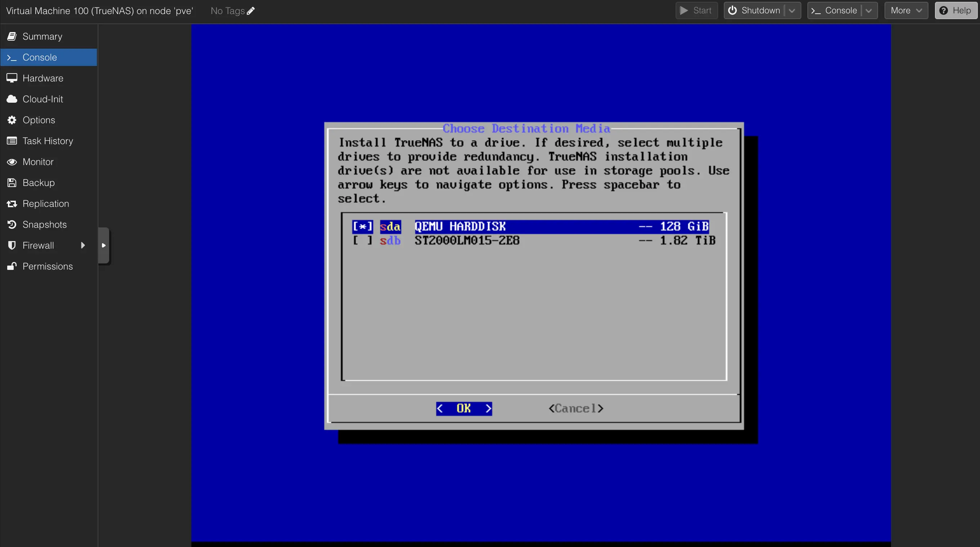Select the QEMU HARDDISK 128 GiB row
This screenshot has height=547, width=980.
531,227
